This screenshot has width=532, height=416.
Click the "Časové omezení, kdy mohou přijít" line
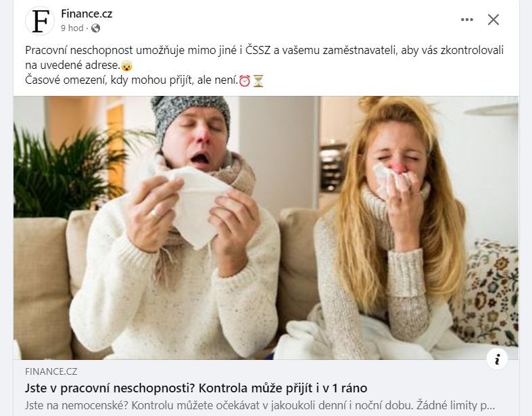point(131,80)
